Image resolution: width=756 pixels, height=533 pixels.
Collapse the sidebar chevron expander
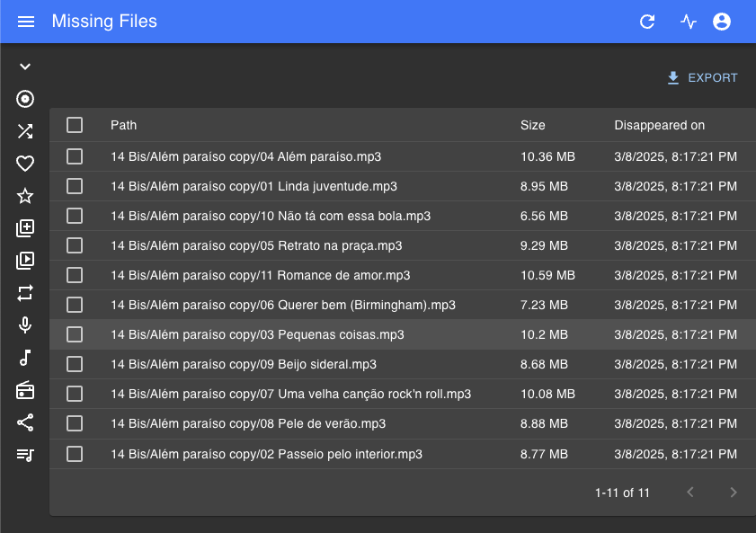click(25, 67)
